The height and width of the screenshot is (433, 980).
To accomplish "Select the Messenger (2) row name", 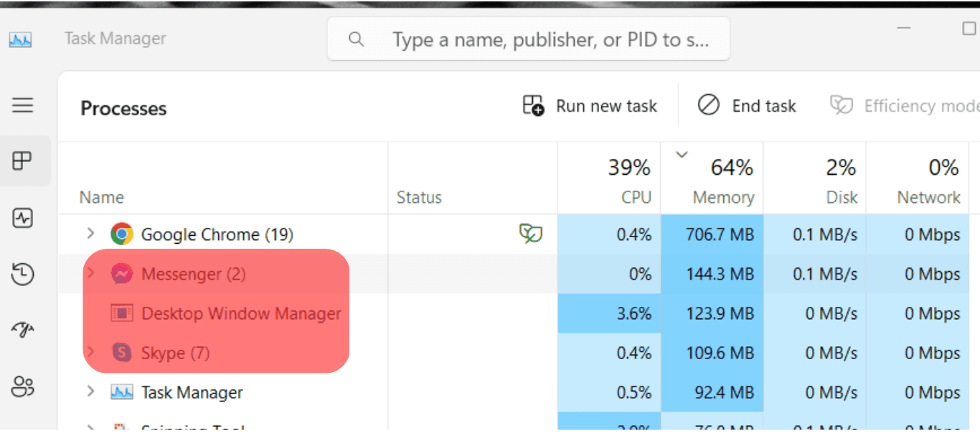I will (194, 274).
